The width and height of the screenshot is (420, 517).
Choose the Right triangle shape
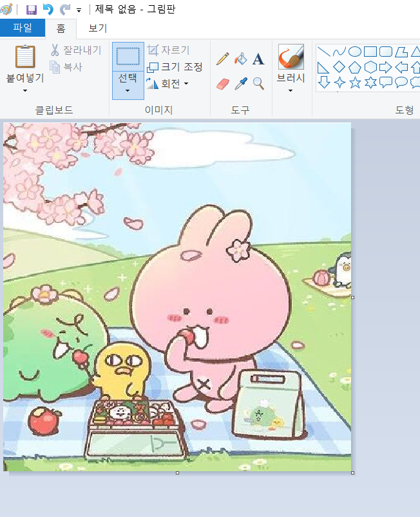[x=323, y=67]
